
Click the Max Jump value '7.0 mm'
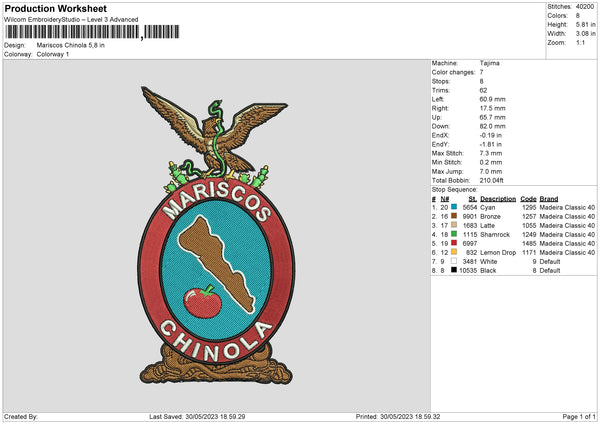491,171
